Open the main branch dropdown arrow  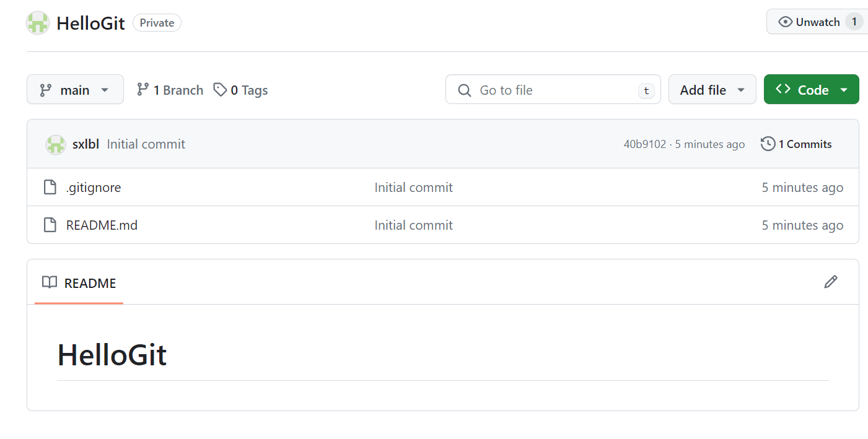tap(105, 90)
